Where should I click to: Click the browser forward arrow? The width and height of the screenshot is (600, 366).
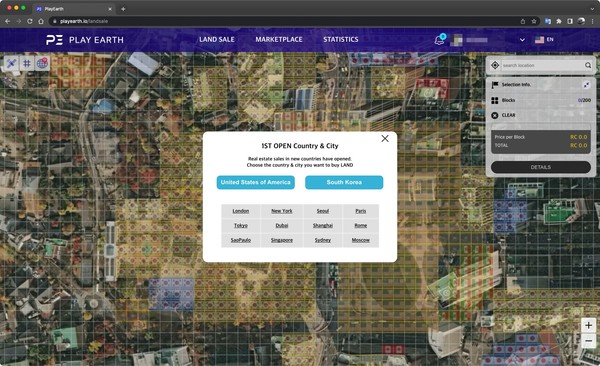click(x=19, y=21)
